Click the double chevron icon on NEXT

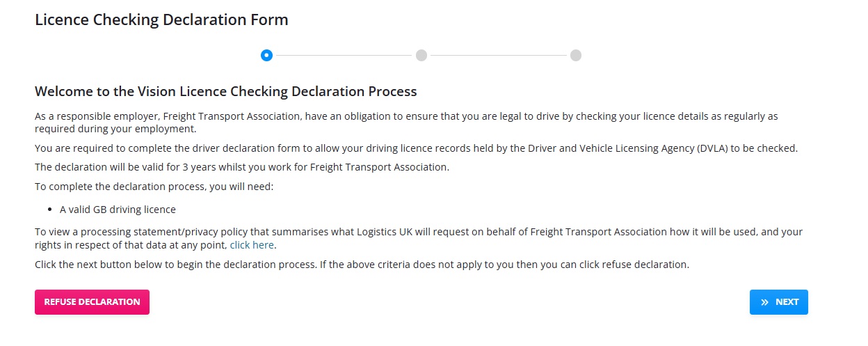(765, 302)
